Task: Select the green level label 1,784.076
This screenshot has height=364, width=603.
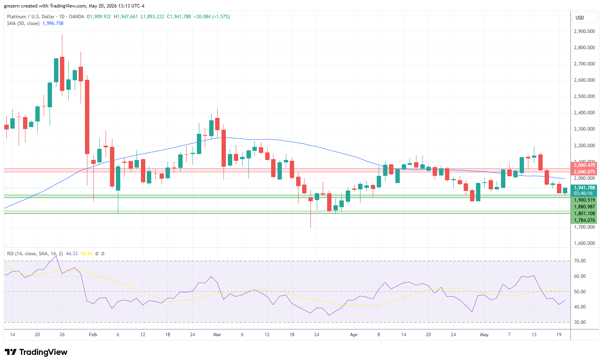Action: point(584,220)
